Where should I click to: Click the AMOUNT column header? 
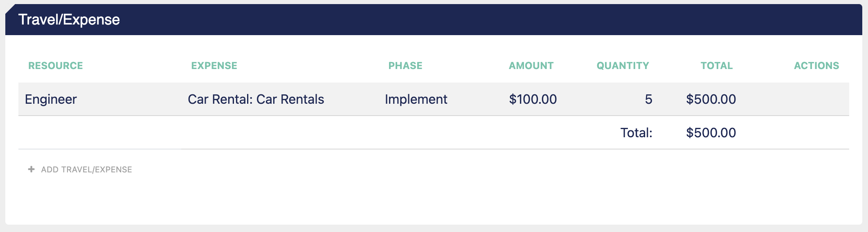click(531, 66)
